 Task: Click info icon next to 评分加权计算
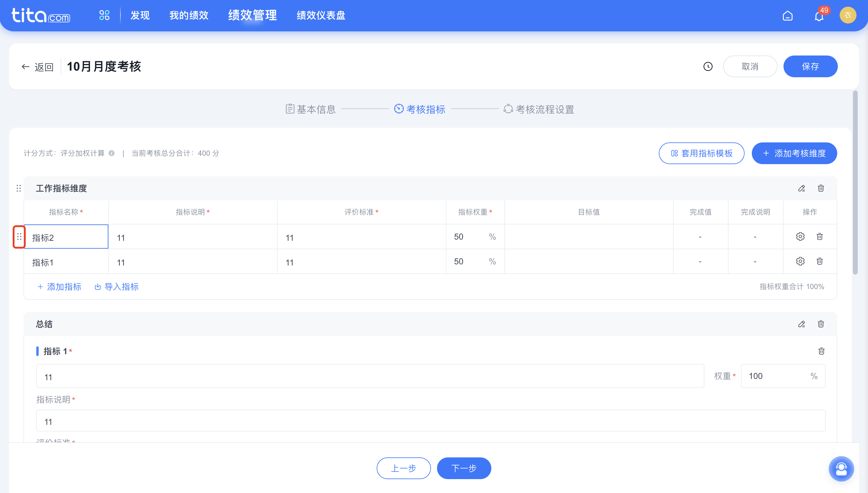[x=111, y=153]
